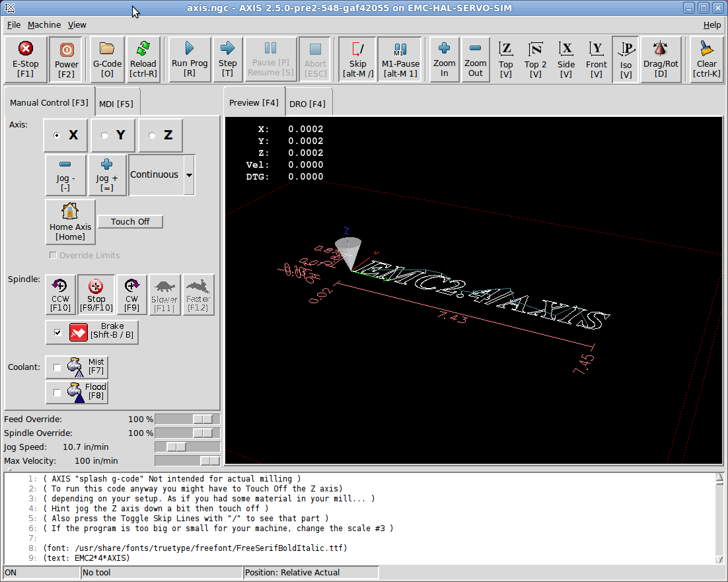Select the X axis radio button
Screen dimensions: 728x582
point(65,135)
